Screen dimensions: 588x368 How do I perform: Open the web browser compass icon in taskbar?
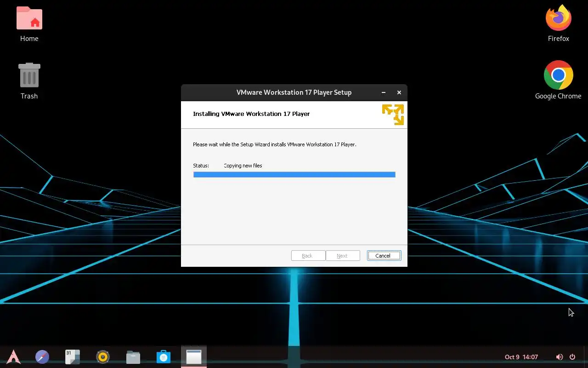tap(42, 356)
